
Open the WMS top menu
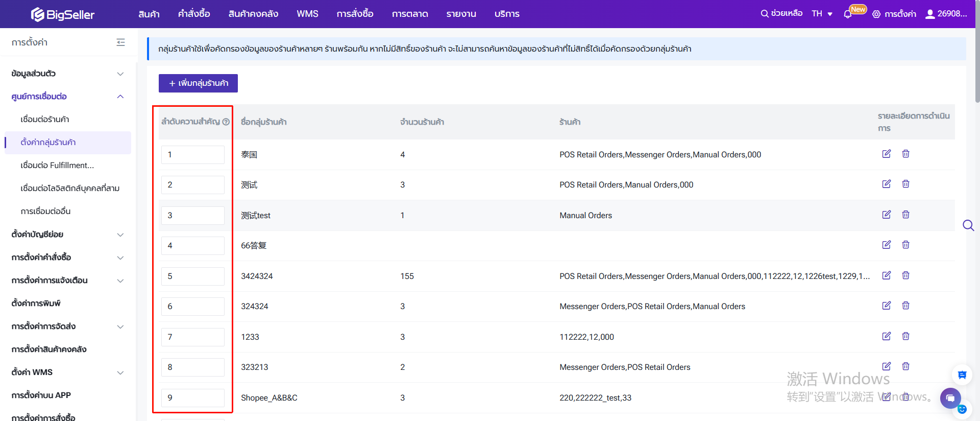coord(307,14)
